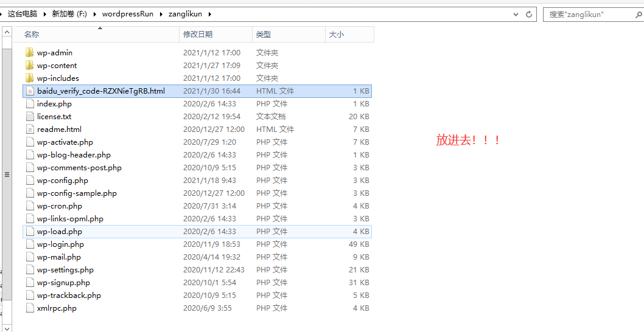The width and height of the screenshot is (644, 332).
Task: Go to wordpressRun in the breadcrumb path
Action: coord(127,14)
